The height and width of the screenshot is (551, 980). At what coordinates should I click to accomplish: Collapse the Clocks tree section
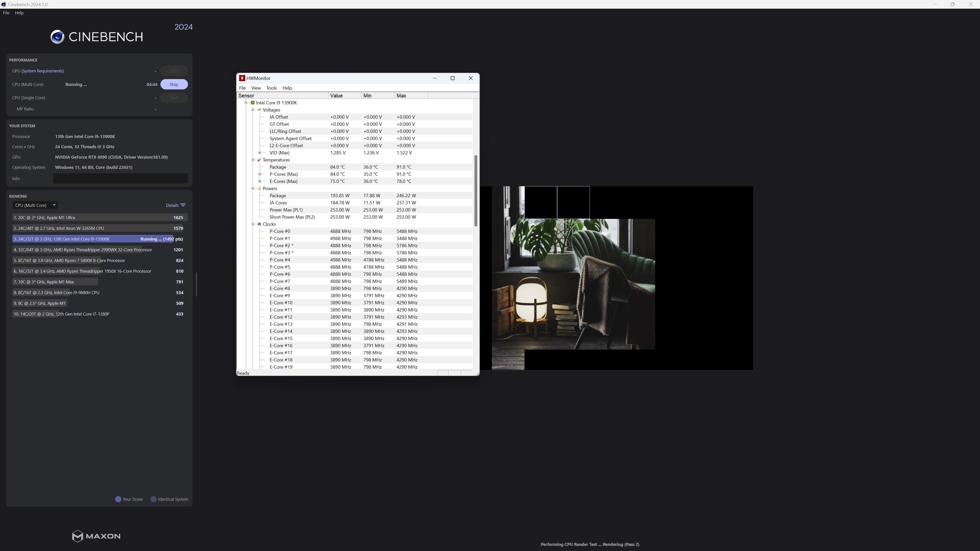click(253, 224)
